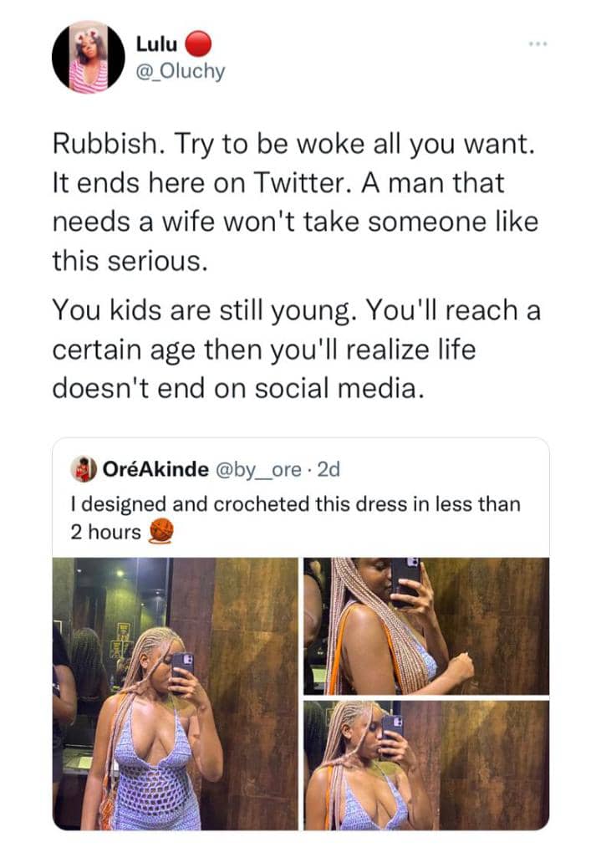
Task: Open the large left mirror selfie photo
Action: (x=175, y=693)
